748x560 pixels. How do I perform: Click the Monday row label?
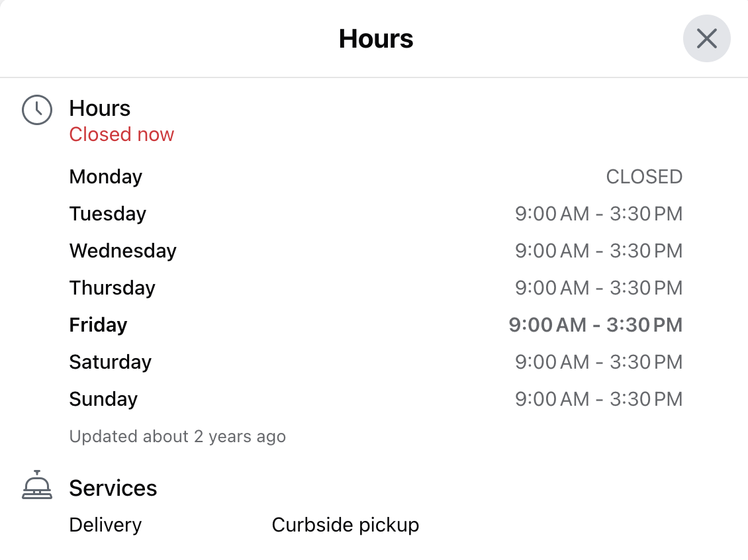coord(106,177)
